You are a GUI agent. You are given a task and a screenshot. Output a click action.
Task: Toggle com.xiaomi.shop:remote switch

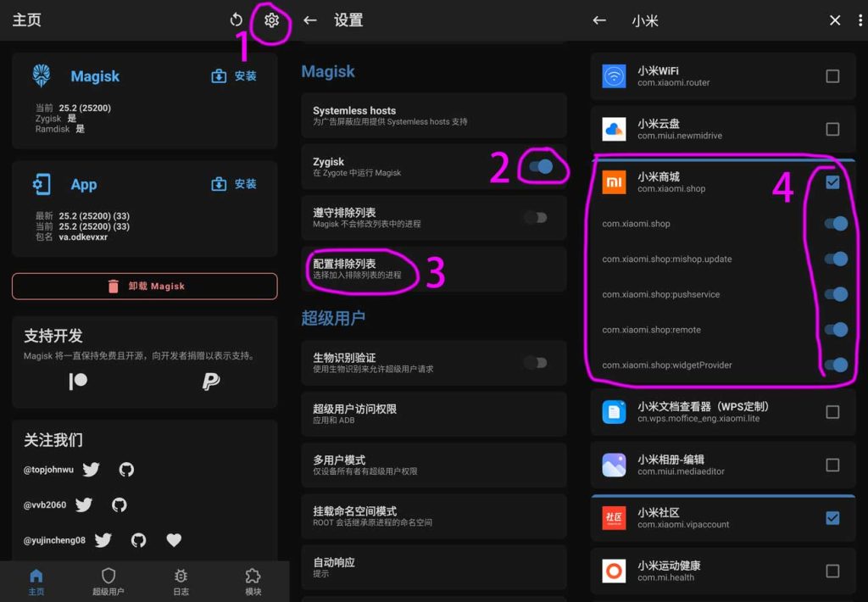[x=836, y=330]
